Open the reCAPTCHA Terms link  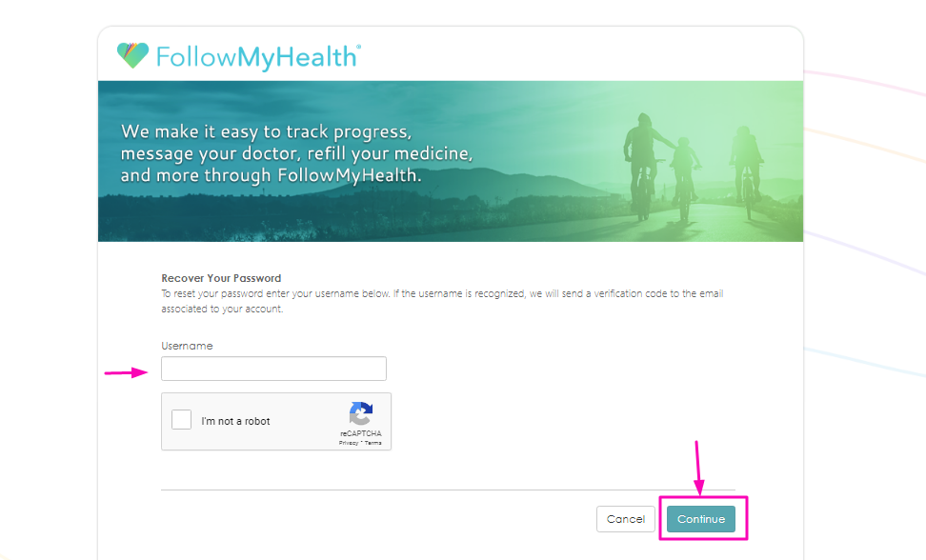[x=373, y=443]
